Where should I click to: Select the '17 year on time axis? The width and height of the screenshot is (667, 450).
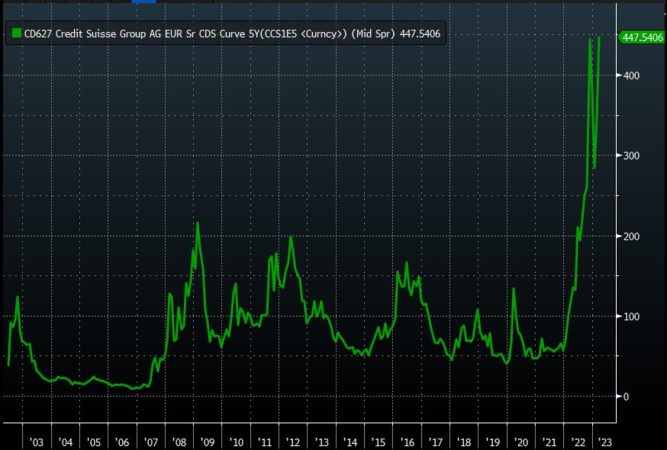[436, 441]
